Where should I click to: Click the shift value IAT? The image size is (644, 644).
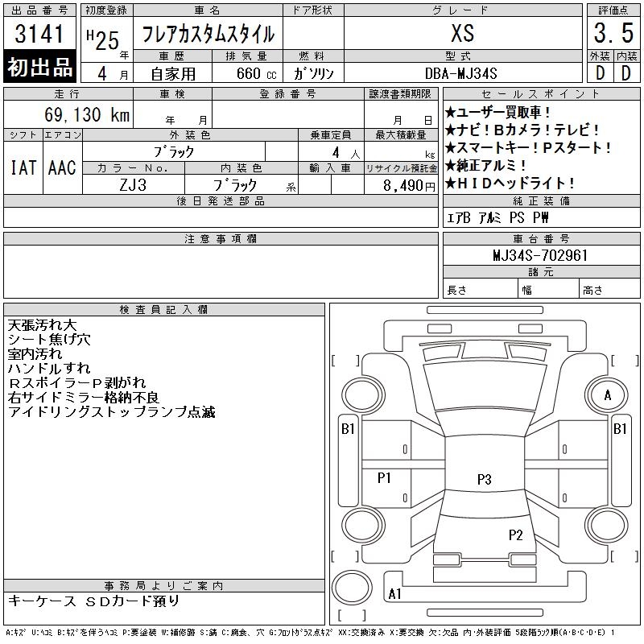[23, 167]
